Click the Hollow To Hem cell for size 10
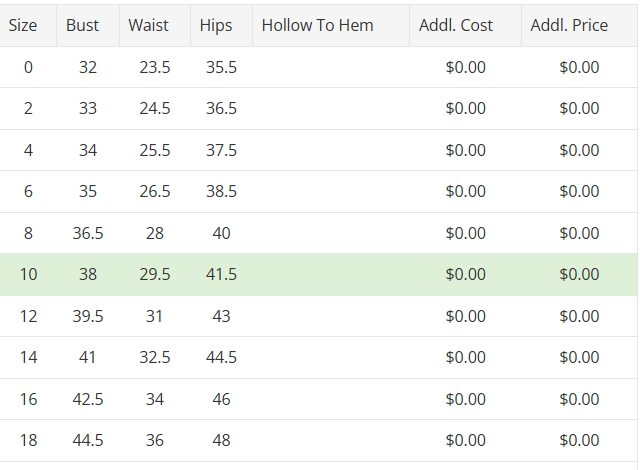640x470 pixels. pyautogui.click(x=331, y=274)
